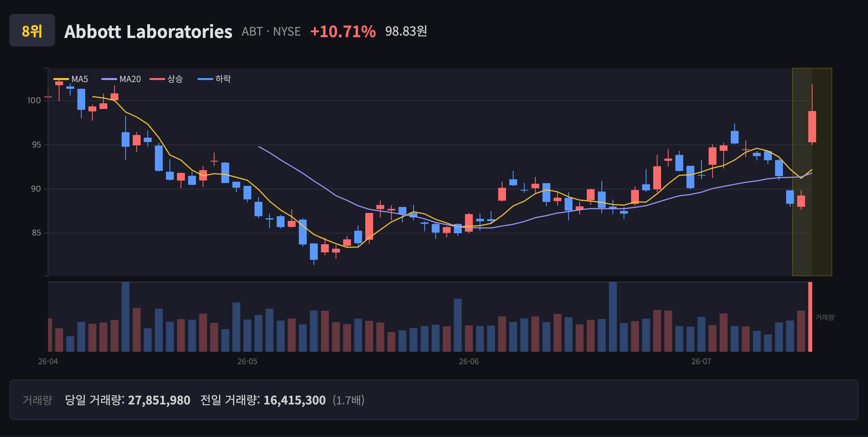Click the 26-07 date axis label
Image resolution: width=868 pixels, height=437 pixels.
tap(702, 362)
